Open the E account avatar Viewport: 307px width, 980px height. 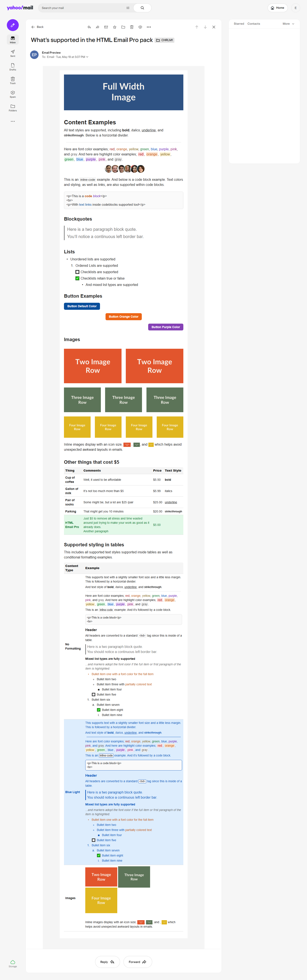[295, 8]
